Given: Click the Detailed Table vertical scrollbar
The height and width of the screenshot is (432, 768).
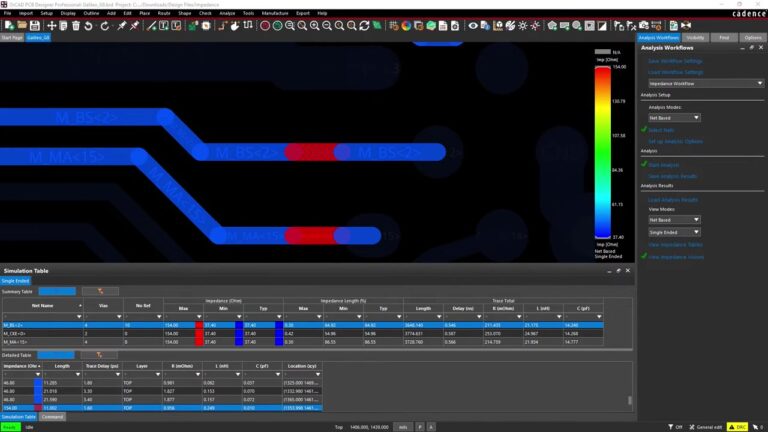Looking at the screenshot, I should [x=630, y=400].
